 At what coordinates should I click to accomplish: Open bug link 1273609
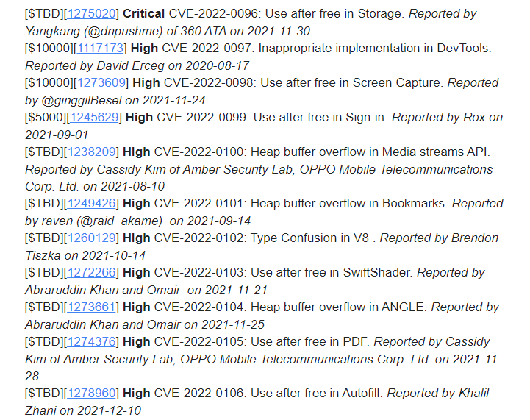[x=101, y=82]
